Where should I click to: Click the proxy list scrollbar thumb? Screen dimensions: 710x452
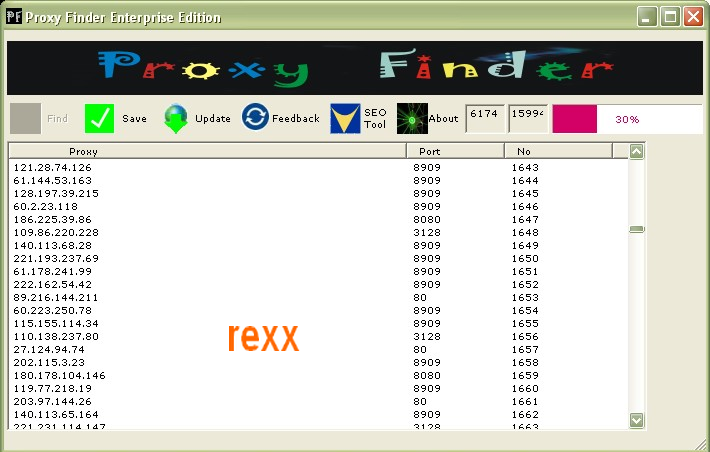point(637,230)
